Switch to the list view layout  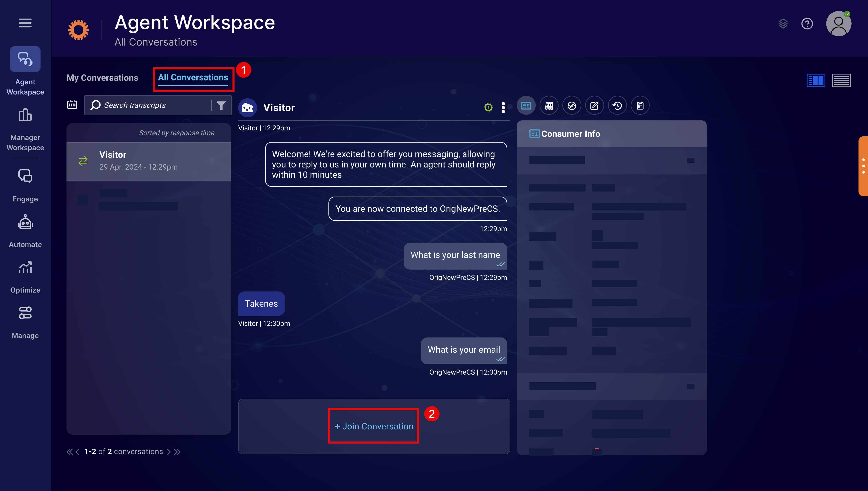point(841,80)
